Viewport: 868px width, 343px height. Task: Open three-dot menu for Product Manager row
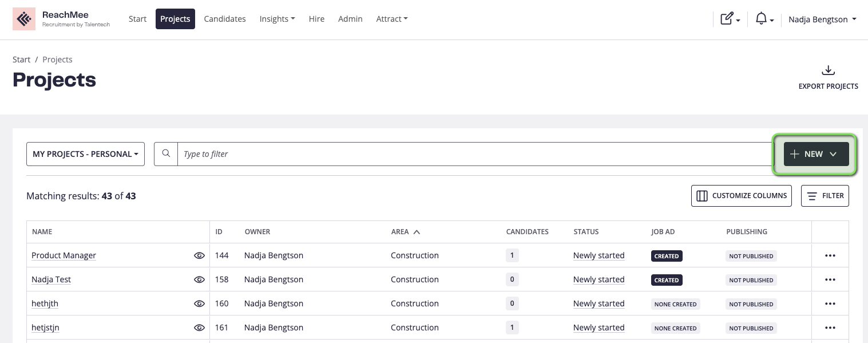click(830, 256)
